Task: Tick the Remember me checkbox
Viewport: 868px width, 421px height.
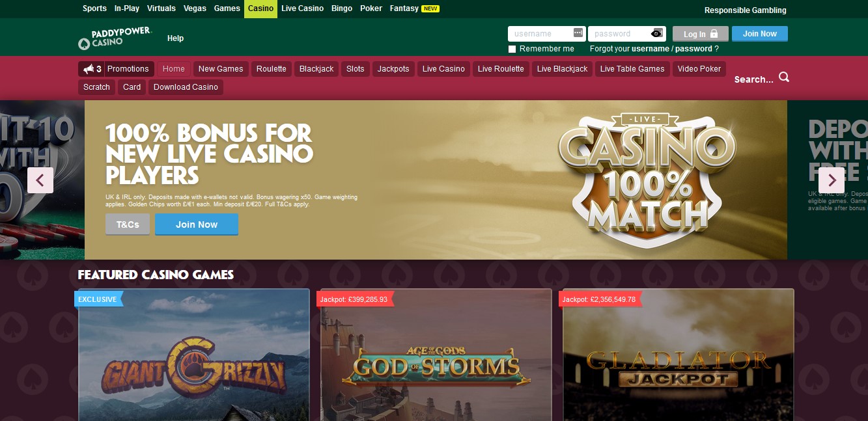Action: click(x=512, y=49)
